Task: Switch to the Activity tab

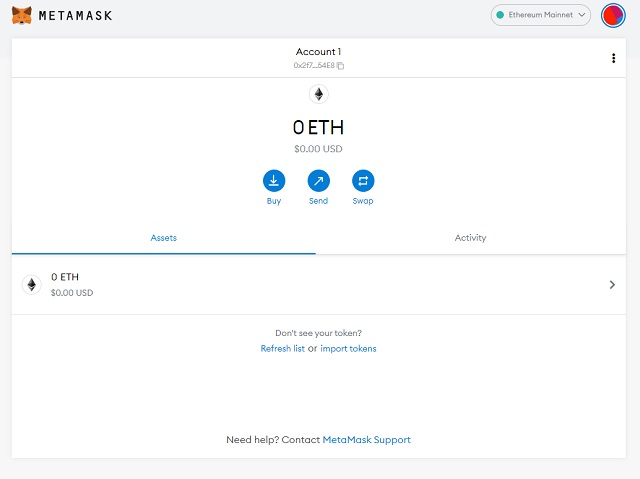Action: coord(470,238)
